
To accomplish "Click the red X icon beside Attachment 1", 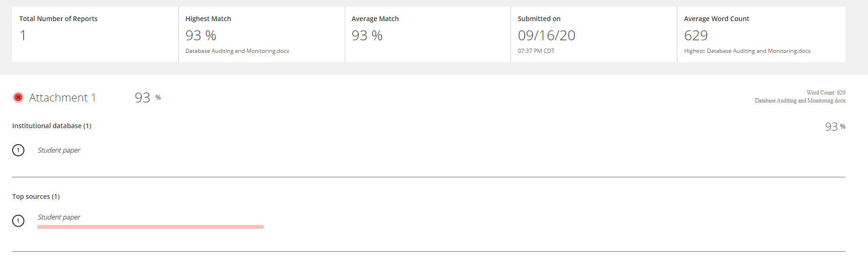I will coord(18,97).
